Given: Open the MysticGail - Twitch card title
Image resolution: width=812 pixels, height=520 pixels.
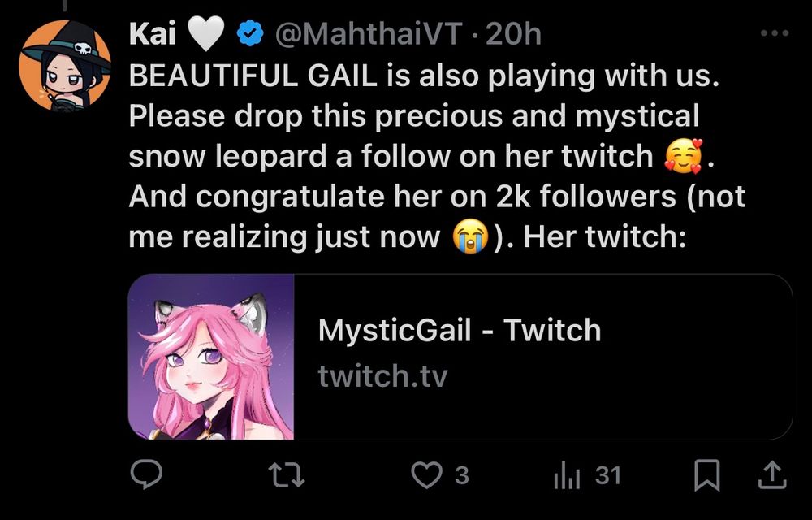Looking at the screenshot, I should pos(460,330).
